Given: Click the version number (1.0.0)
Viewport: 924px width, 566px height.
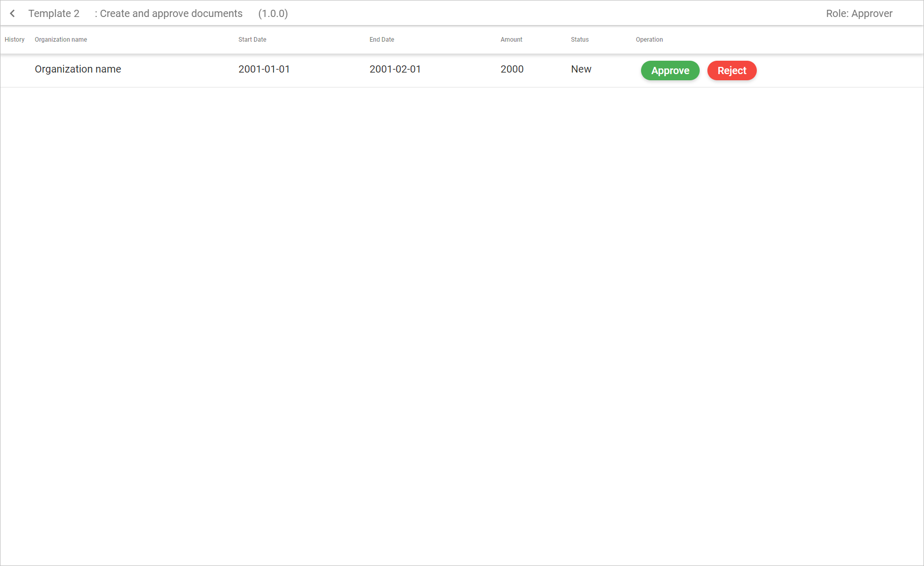Looking at the screenshot, I should (x=273, y=13).
